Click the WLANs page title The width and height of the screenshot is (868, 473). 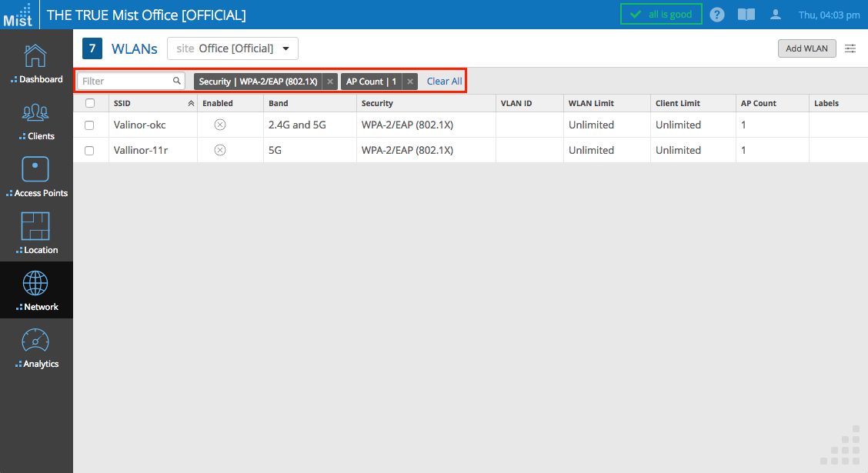point(135,48)
